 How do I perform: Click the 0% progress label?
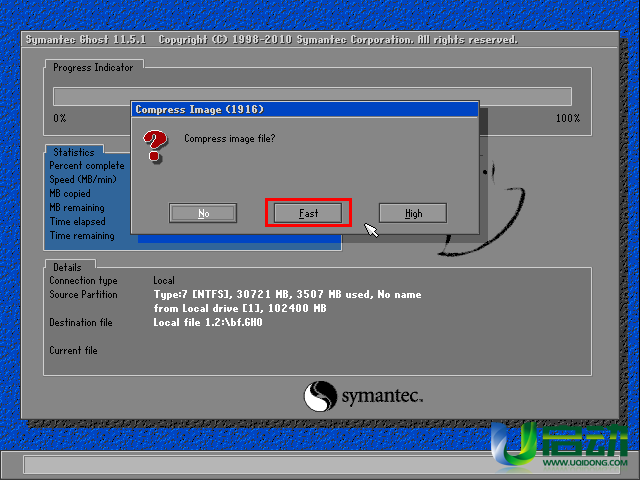click(x=60, y=118)
